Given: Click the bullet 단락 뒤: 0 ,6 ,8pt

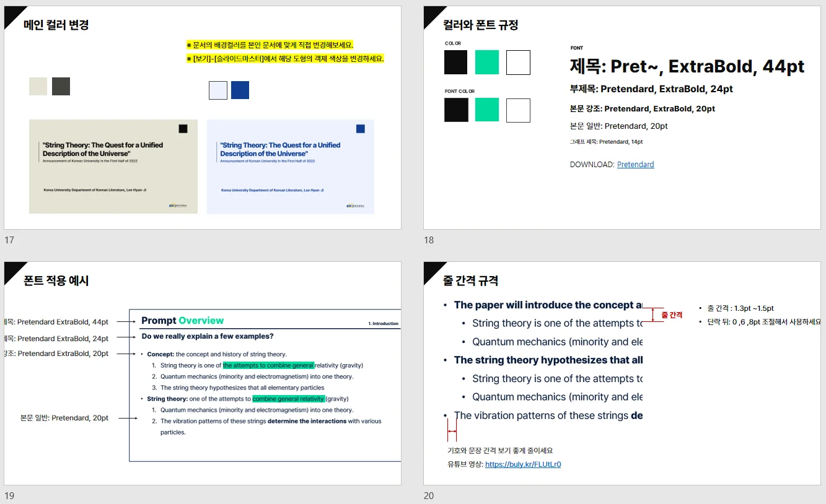Looking at the screenshot, I should [x=764, y=322].
